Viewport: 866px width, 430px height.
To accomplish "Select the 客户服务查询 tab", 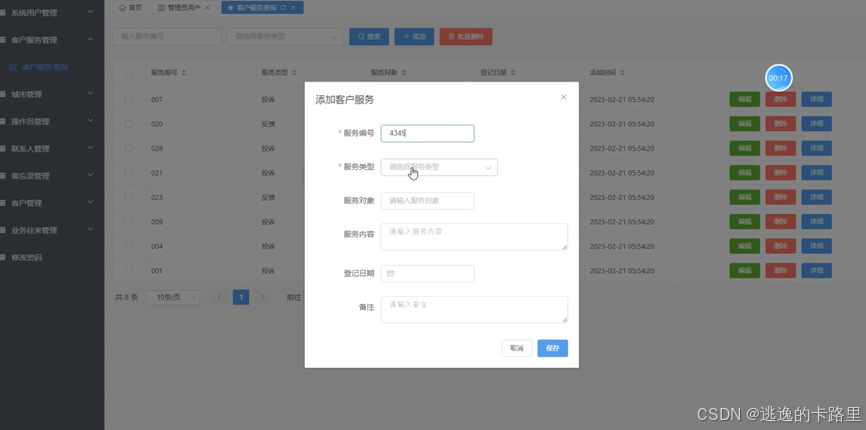I will 260,8.
